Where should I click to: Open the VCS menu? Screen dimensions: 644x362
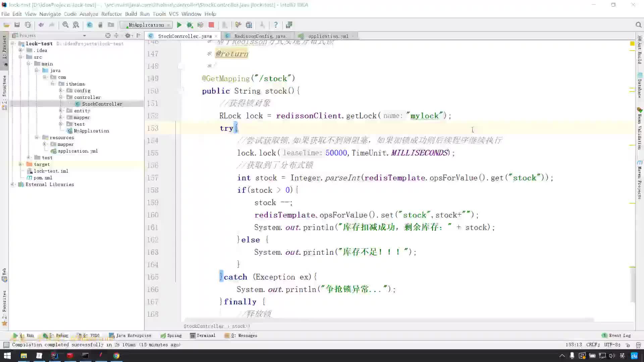point(173,14)
